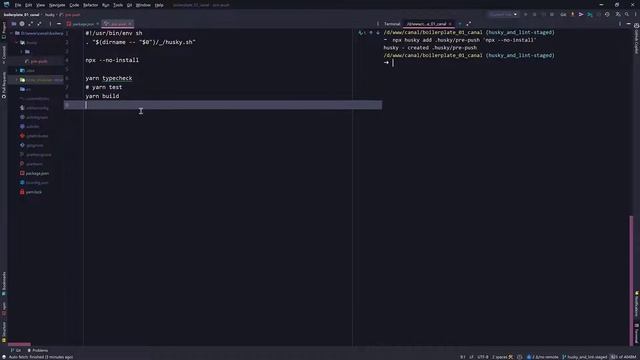Select package.json in the project tree
Viewport: 640px width, 360px height.
coord(37,173)
